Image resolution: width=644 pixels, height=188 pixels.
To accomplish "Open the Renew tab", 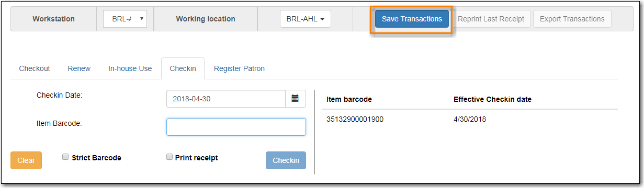I will tap(79, 68).
